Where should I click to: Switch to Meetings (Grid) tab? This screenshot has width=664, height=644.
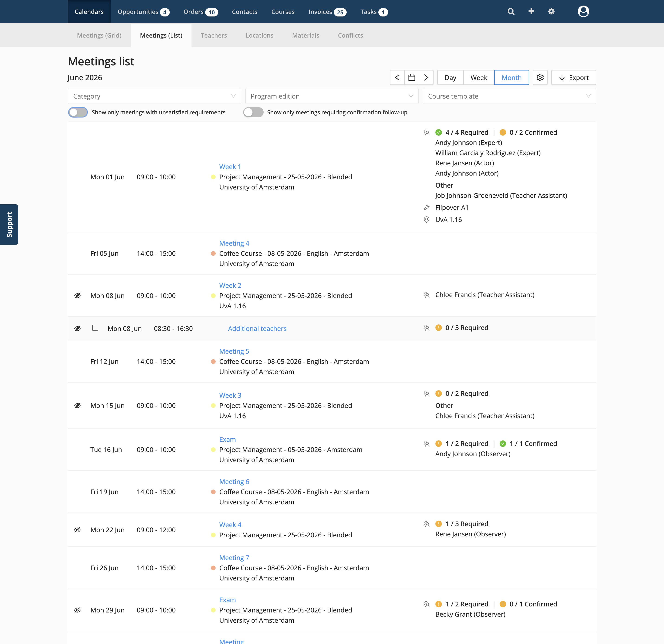pos(99,35)
